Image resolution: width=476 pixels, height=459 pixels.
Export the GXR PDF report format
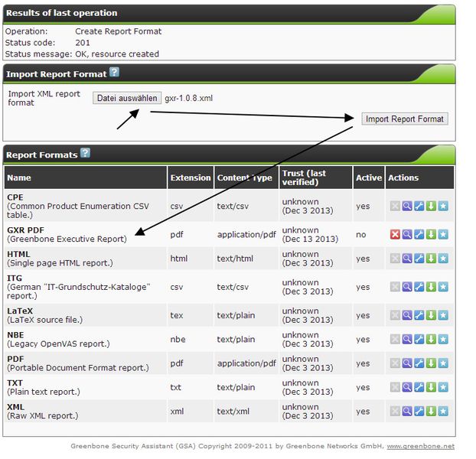click(431, 234)
